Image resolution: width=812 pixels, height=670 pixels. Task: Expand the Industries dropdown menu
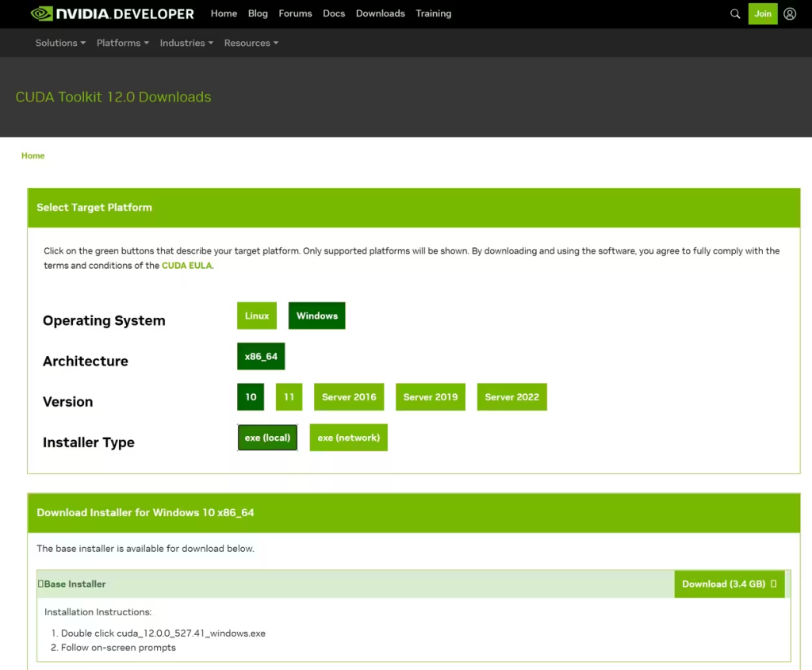[x=186, y=43]
